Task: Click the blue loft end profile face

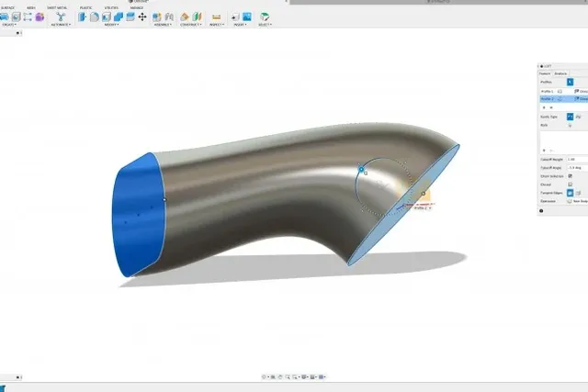Action: pos(139,216)
